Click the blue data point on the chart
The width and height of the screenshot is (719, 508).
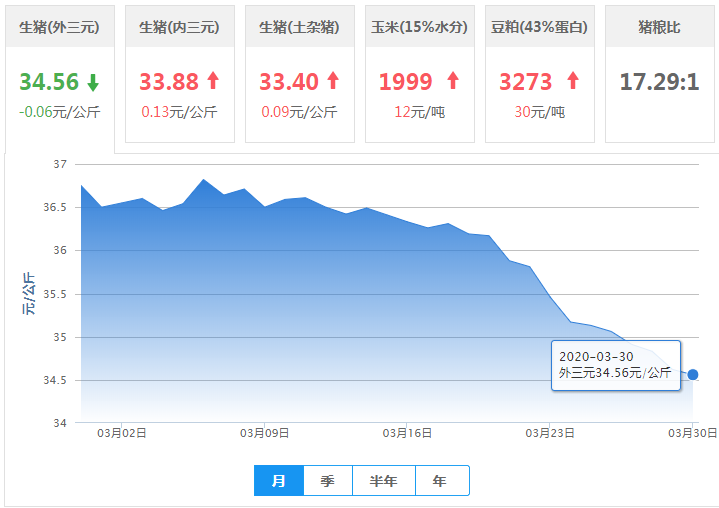(x=693, y=374)
